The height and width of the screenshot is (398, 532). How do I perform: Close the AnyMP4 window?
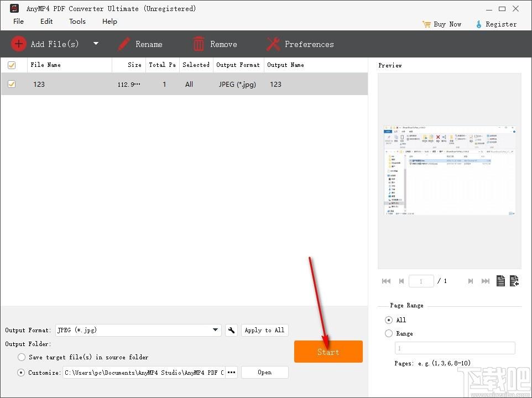(516, 9)
